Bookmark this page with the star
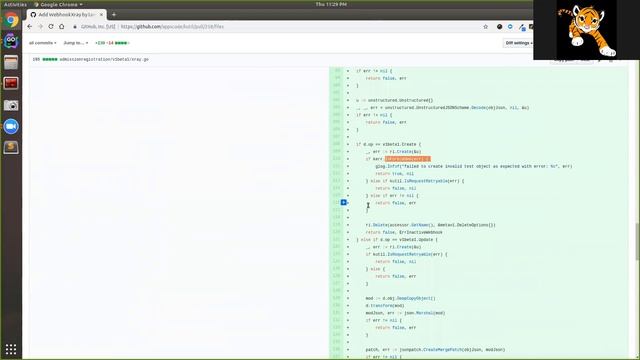This screenshot has width=640, height=360. [x=485, y=27]
